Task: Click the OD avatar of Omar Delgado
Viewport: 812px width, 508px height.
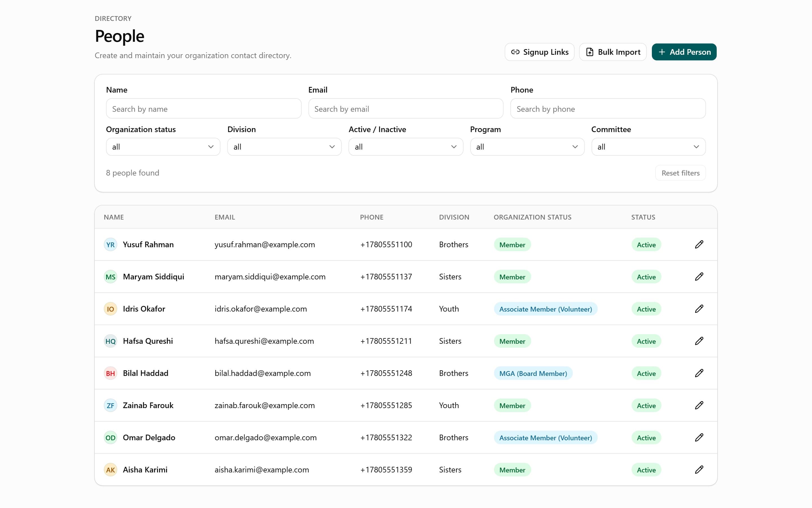Action: [111, 437]
